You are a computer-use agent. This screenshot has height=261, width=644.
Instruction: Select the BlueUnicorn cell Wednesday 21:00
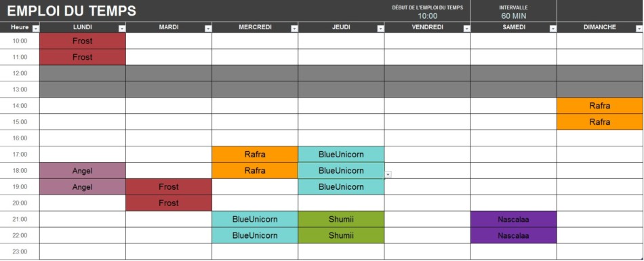255,220
